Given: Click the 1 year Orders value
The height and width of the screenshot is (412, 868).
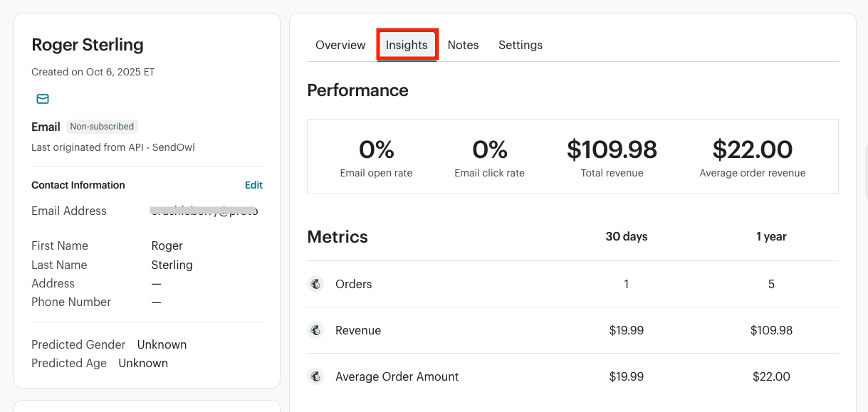Looking at the screenshot, I should [771, 284].
